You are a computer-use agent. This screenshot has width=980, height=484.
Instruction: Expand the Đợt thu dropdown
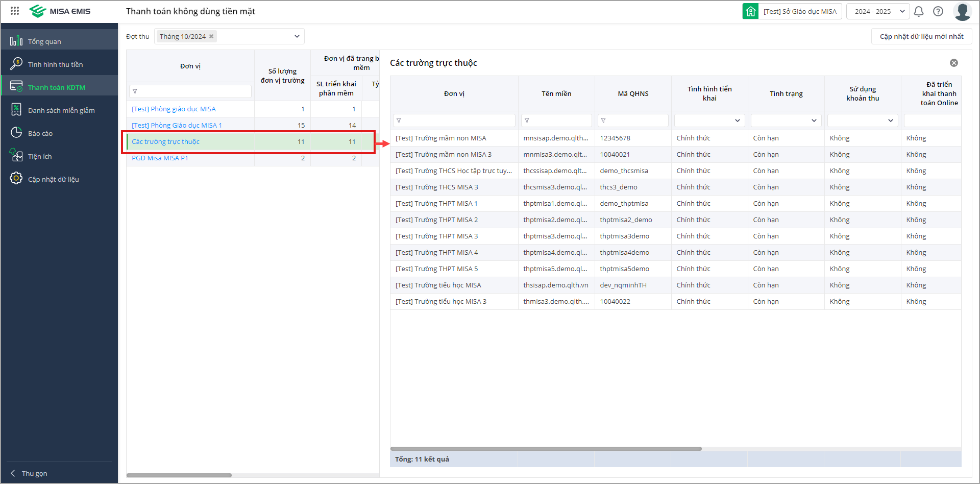pos(297,36)
